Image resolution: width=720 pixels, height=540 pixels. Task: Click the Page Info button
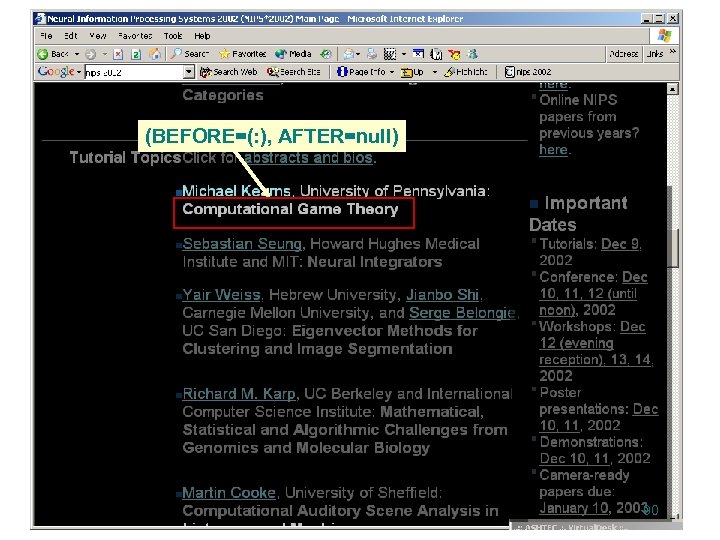coord(361,72)
